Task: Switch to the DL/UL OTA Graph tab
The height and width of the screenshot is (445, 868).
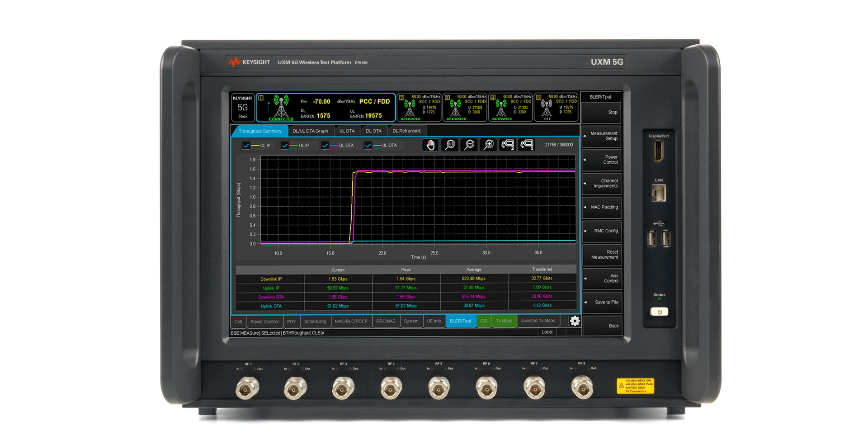Action: tap(310, 131)
